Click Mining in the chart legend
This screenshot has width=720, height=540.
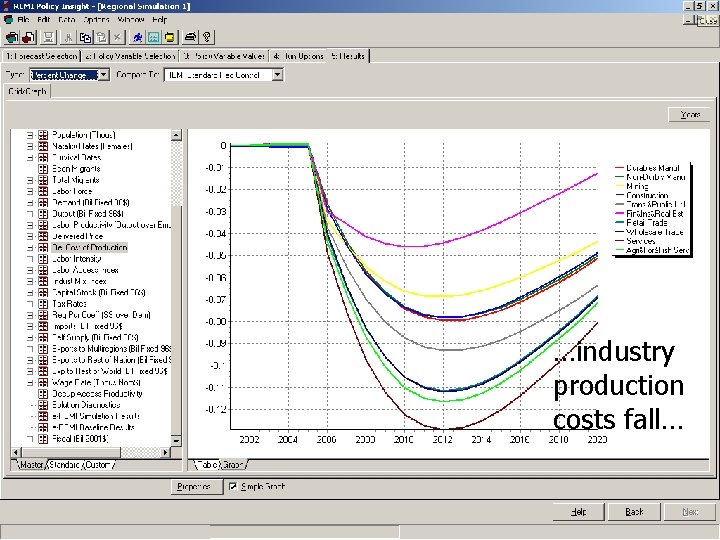click(x=637, y=186)
